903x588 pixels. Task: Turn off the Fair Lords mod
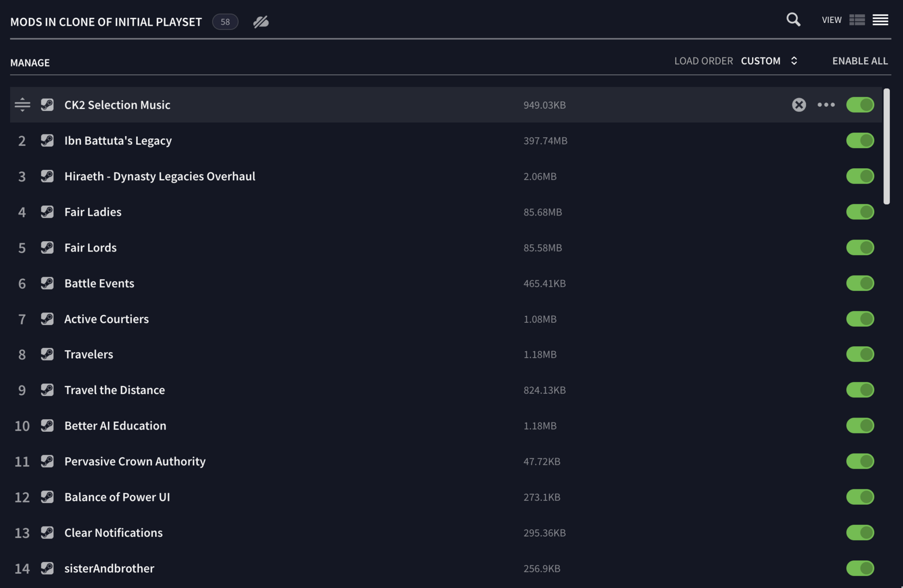click(x=860, y=247)
